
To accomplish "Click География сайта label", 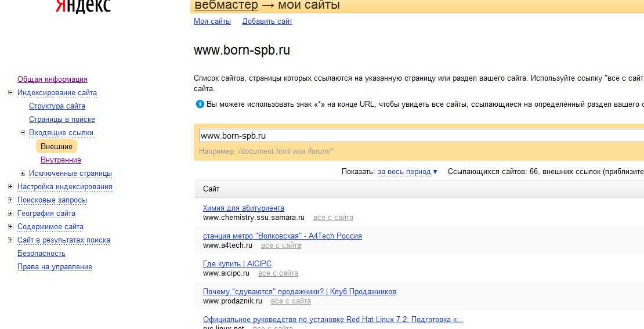I will point(46,214).
